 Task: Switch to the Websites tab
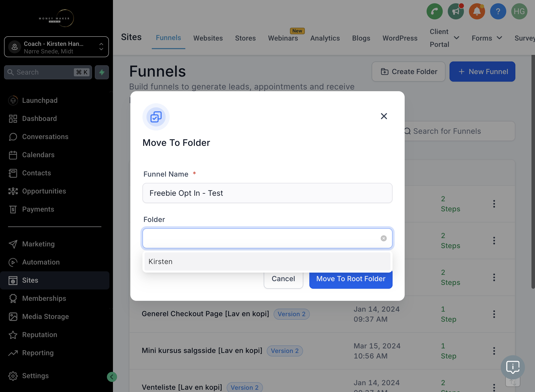[x=208, y=38]
